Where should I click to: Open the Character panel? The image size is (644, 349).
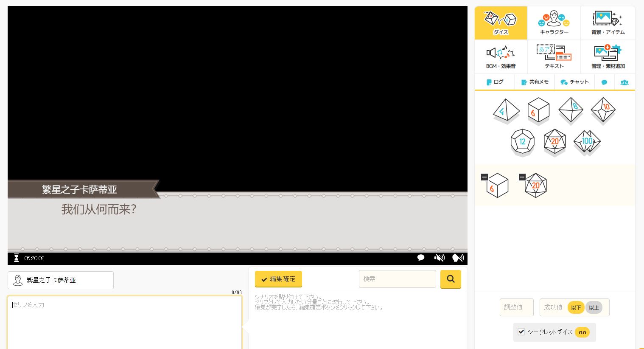[554, 23]
